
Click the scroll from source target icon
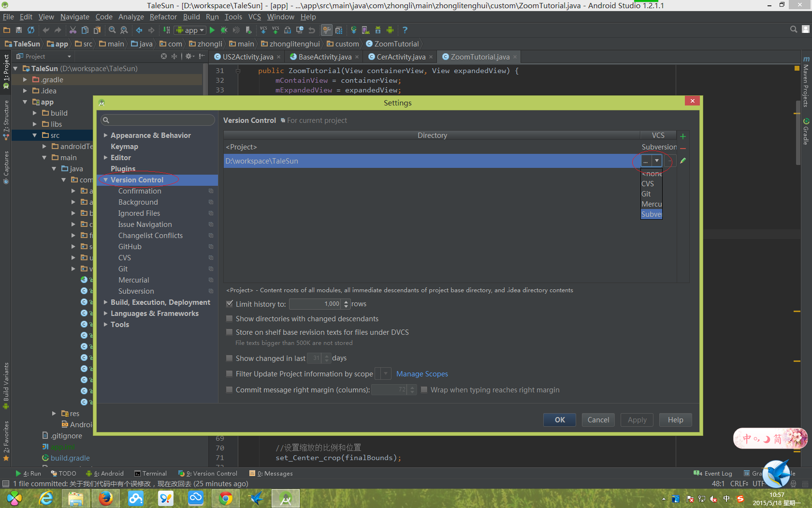164,57
